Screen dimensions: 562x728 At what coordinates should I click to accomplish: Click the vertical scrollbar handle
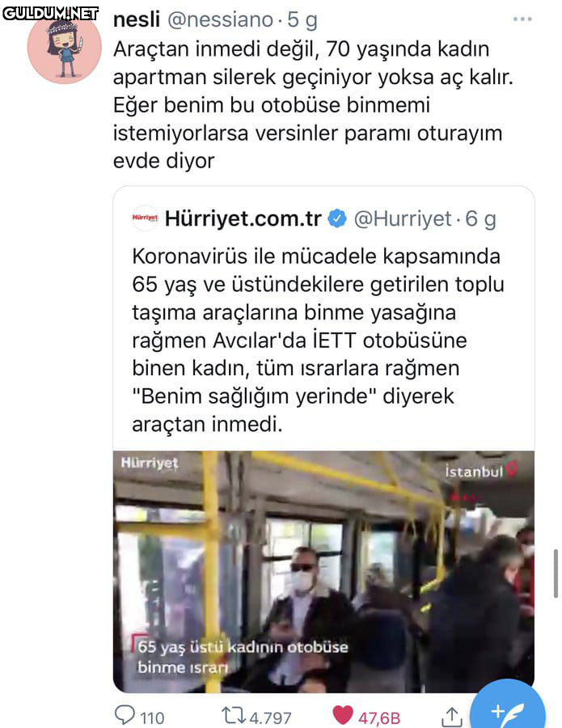coord(556,574)
